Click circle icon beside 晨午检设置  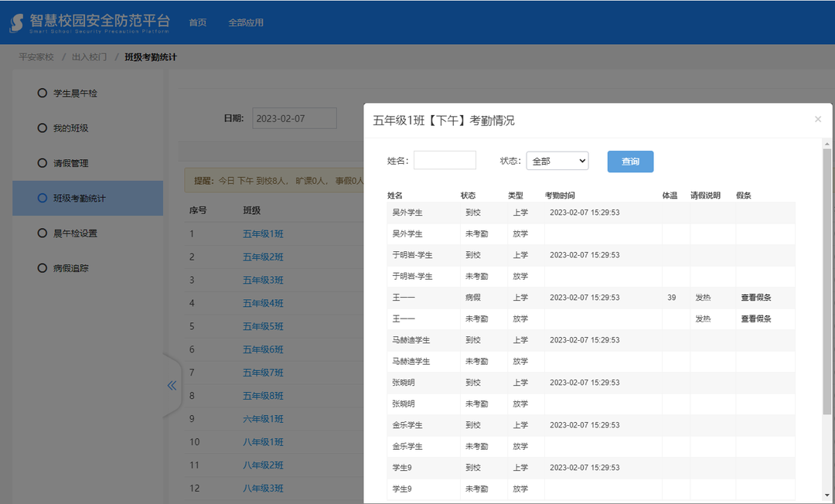pos(42,233)
